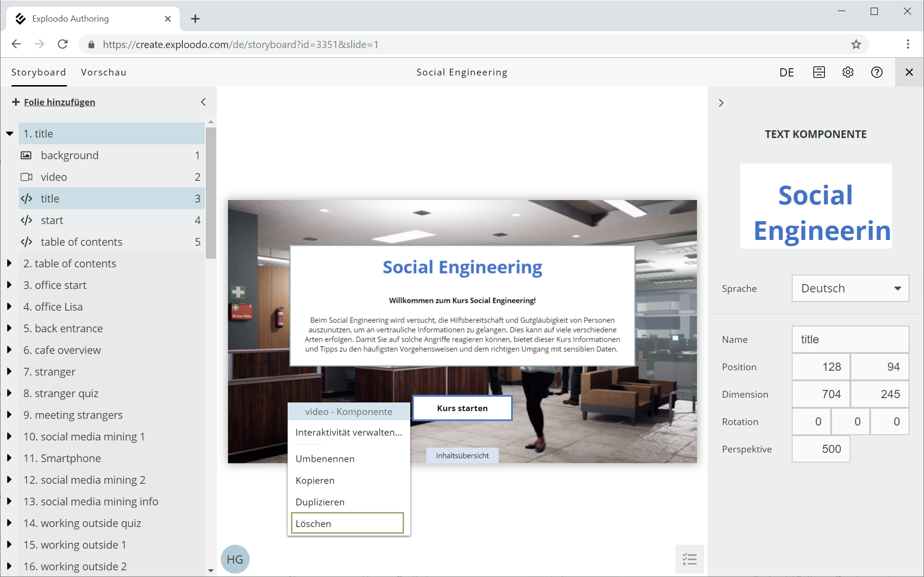Click the Folie hinzufügen link

(59, 102)
